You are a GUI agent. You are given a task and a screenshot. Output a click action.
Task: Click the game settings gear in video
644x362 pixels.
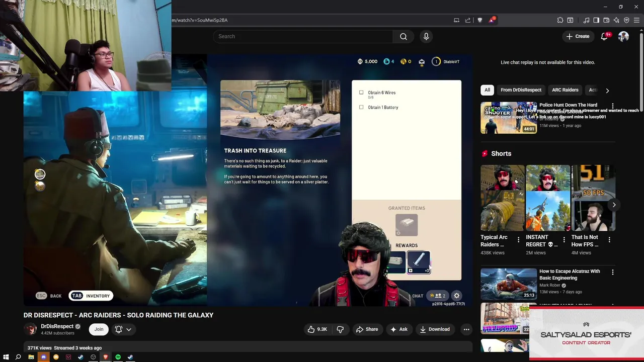click(456, 296)
